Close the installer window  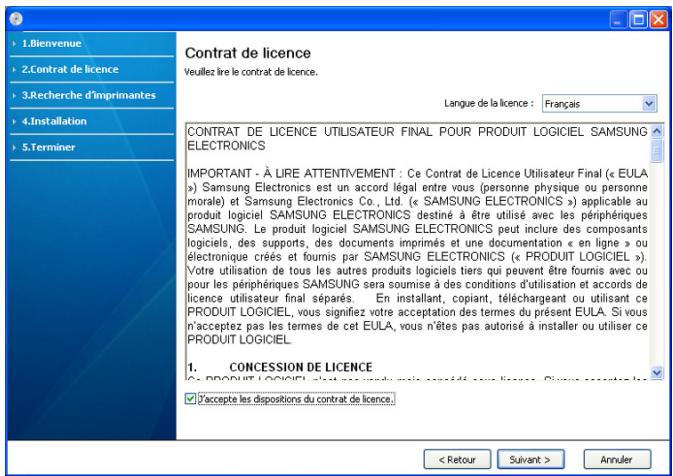coord(658,20)
